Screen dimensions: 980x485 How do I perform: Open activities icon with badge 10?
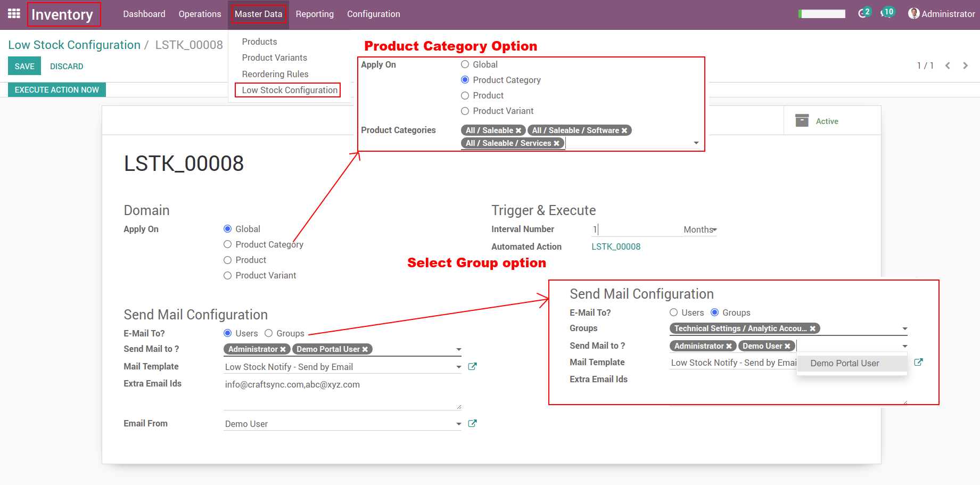[x=887, y=13]
